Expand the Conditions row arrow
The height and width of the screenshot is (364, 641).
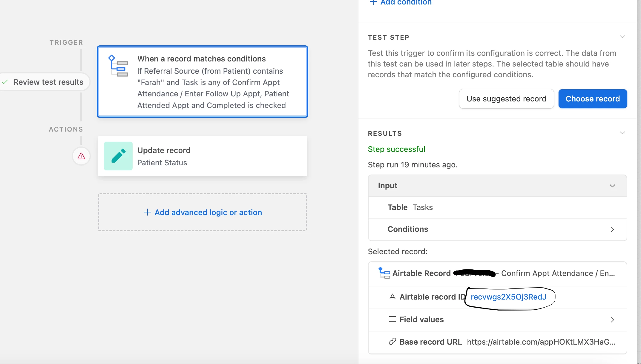point(612,229)
